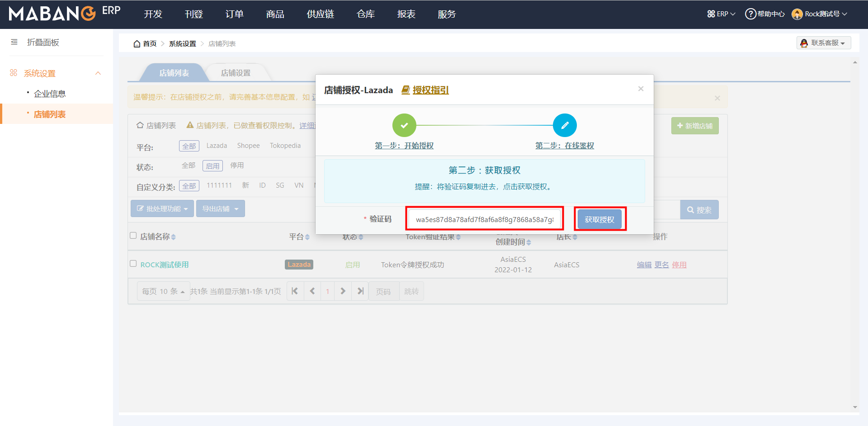Screen dimensions: 868x426
Task: Click the fold panel hamburger icon
Action: click(14, 42)
